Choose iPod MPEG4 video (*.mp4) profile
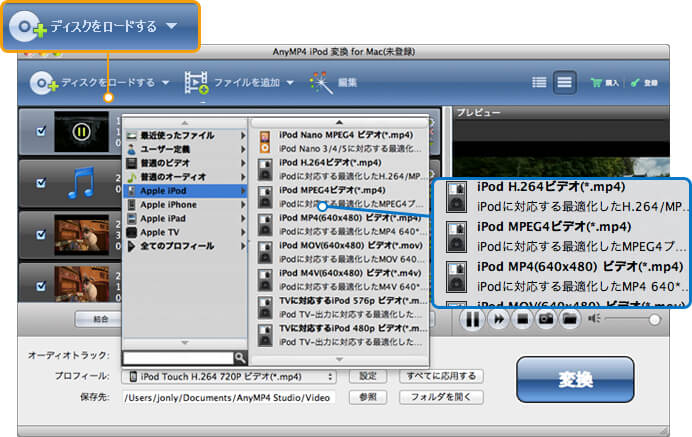Viewport: 692px width, 437px height. click(340, 197)
